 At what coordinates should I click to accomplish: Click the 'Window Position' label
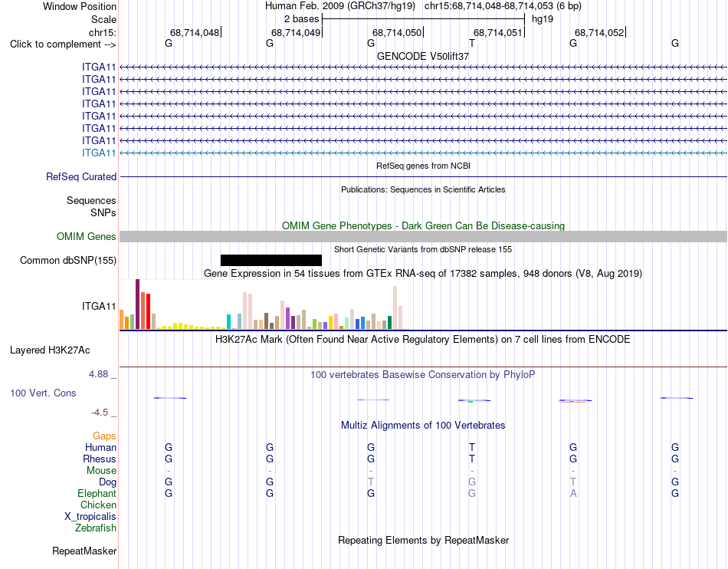(80, 6)
